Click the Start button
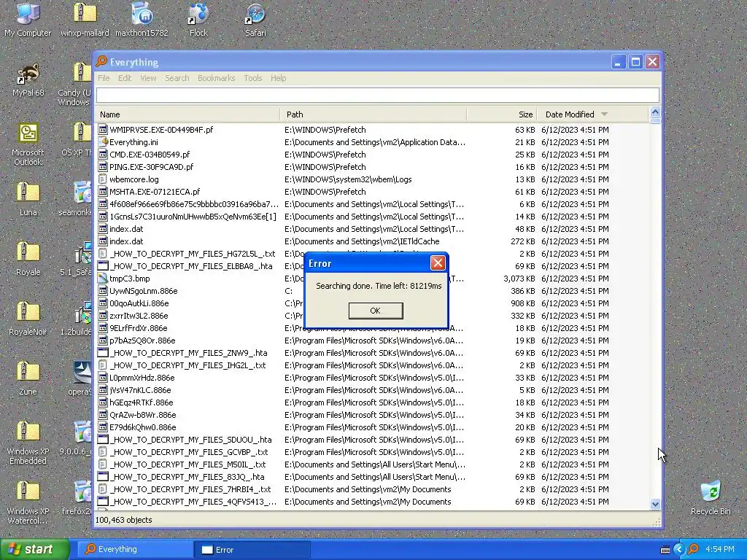 tap(34, 550)
